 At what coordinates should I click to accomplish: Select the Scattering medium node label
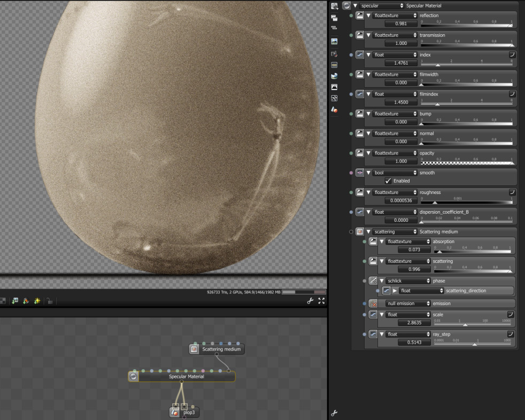pyautogui.click(x=221, y=349)
